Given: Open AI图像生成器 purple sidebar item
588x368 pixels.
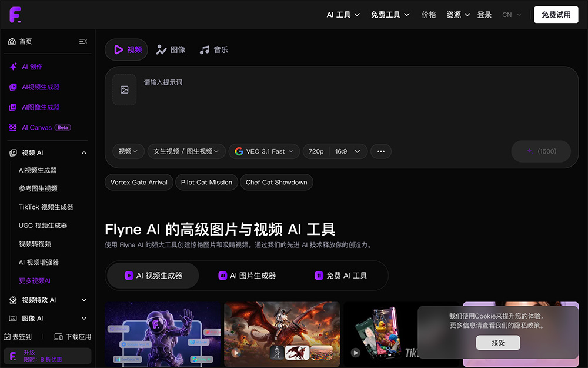Looking at the screenshot, I should coord(35,107).
